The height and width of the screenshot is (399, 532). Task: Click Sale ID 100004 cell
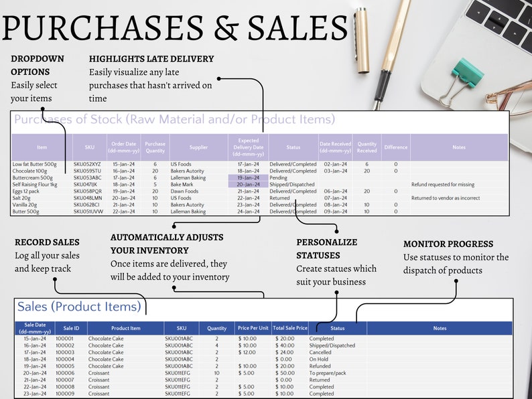[65, 359]
